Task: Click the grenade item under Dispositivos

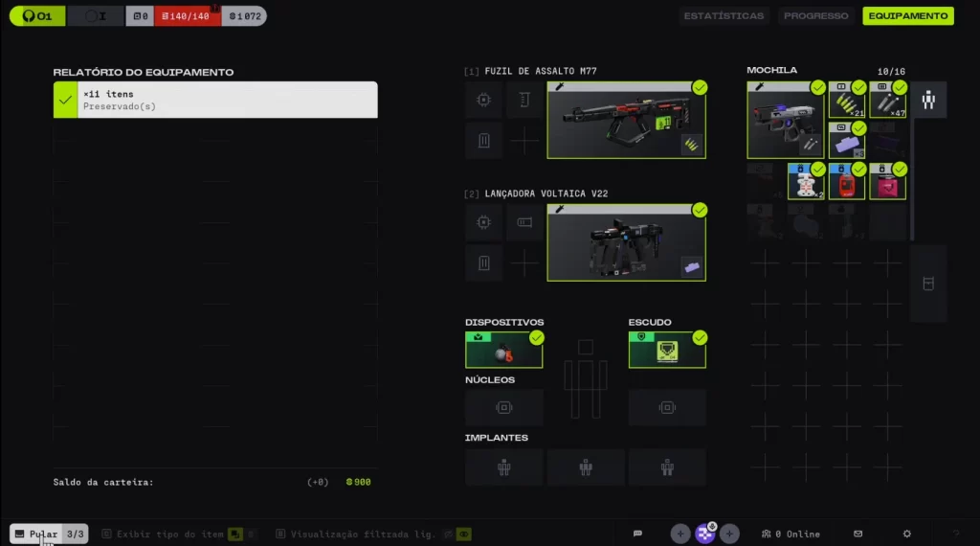Action: point(503,351)
